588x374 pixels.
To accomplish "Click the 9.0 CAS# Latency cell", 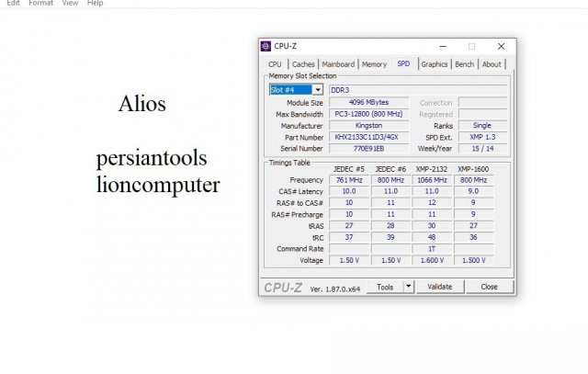I will (x=474, y=191).
